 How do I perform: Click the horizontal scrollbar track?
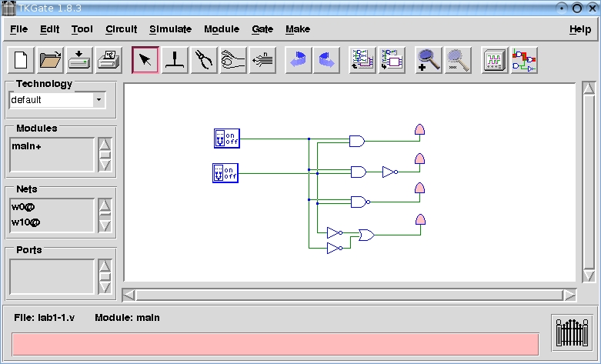pos(349,295)
